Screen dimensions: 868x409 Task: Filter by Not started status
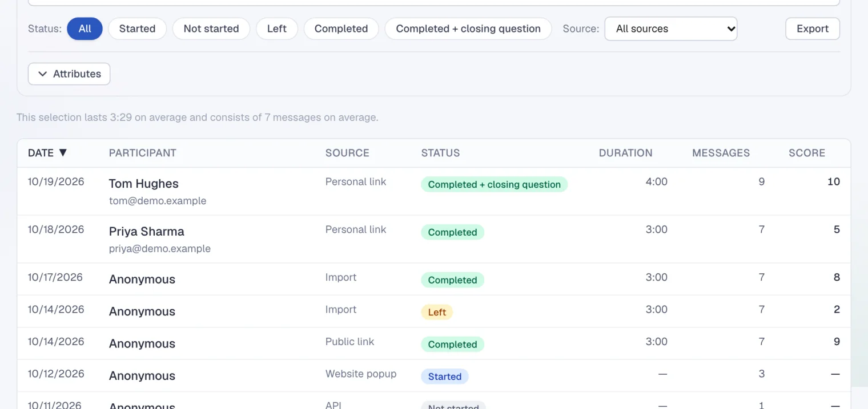click(x=211, y=29)
